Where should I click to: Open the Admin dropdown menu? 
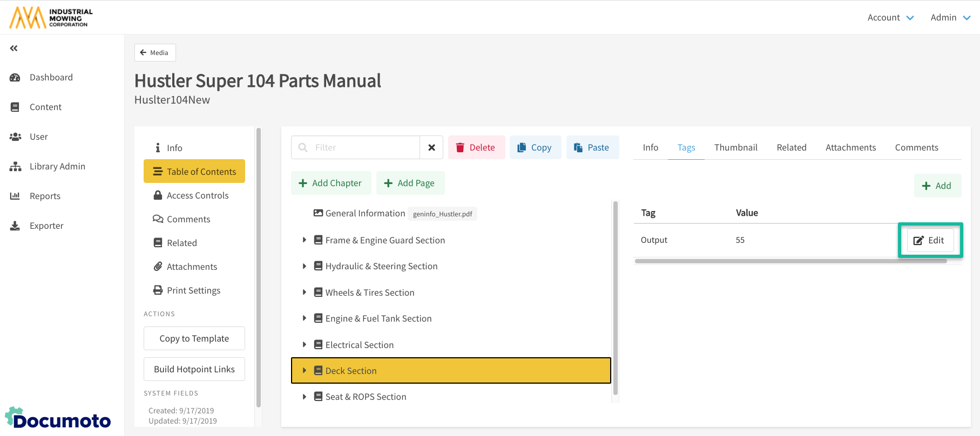coord(950,18)
